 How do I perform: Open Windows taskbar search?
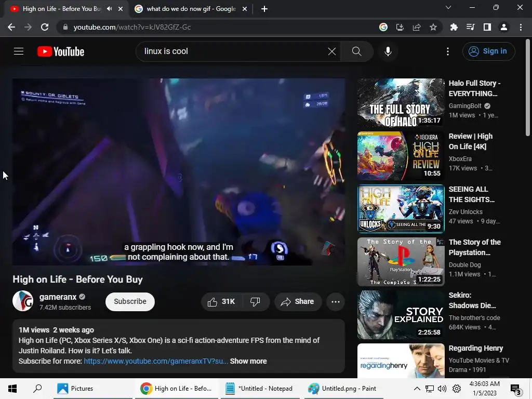(37, 389)
